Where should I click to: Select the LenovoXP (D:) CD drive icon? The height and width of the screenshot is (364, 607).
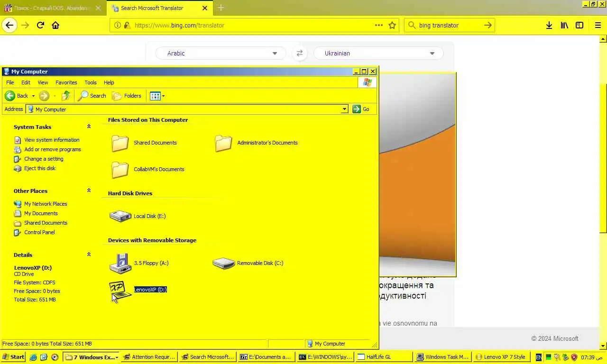point(120,290)
